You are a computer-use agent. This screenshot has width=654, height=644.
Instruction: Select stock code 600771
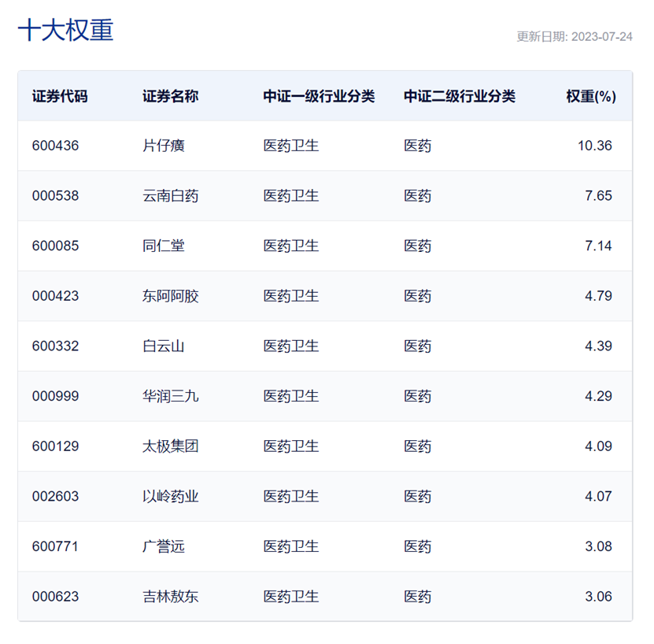pyautogui.click(x=55, y=546)
